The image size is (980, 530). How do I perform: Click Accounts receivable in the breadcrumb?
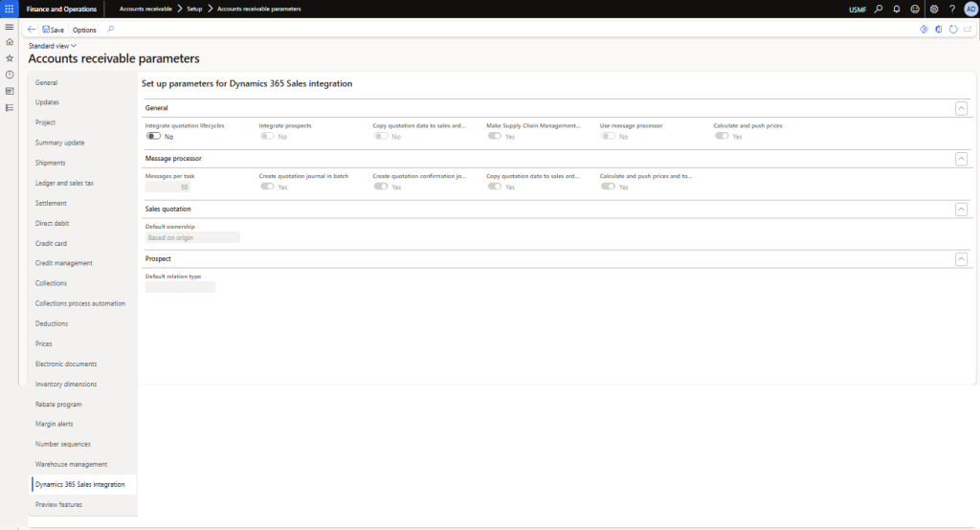pos(145,9)
